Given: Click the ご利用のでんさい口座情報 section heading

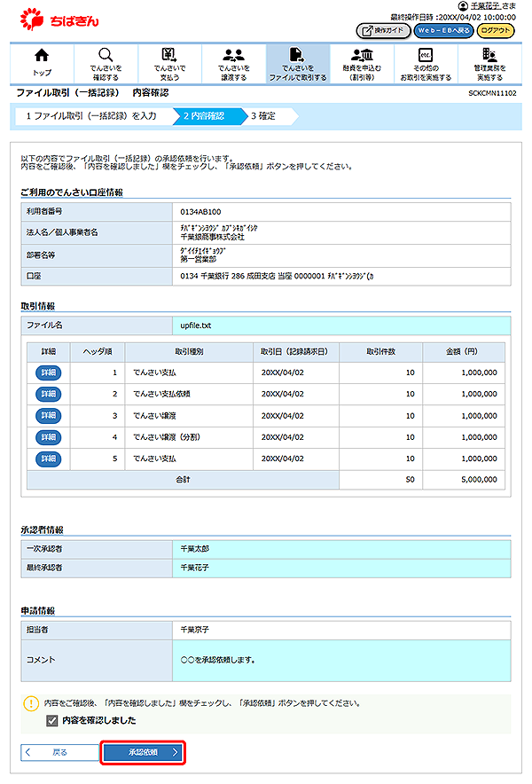Looking at the screenshot, I should [x=72, y=192].
